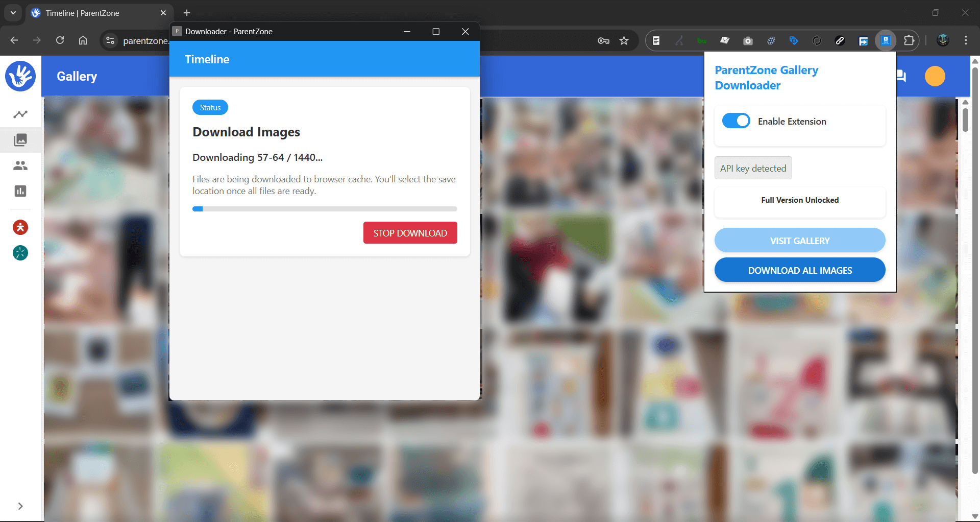Click the red figure icon in sidebar
The image size is (980, 522).
tap(20, 227)
